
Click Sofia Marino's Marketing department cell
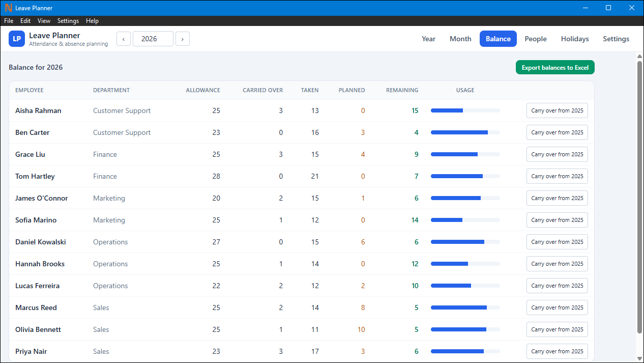109,220
